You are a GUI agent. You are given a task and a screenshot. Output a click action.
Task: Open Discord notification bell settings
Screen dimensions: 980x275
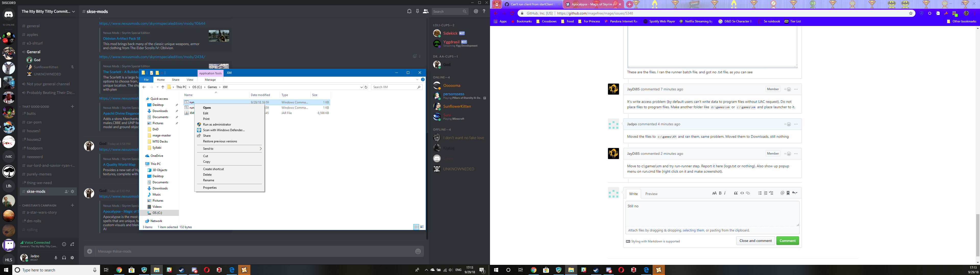409,11
